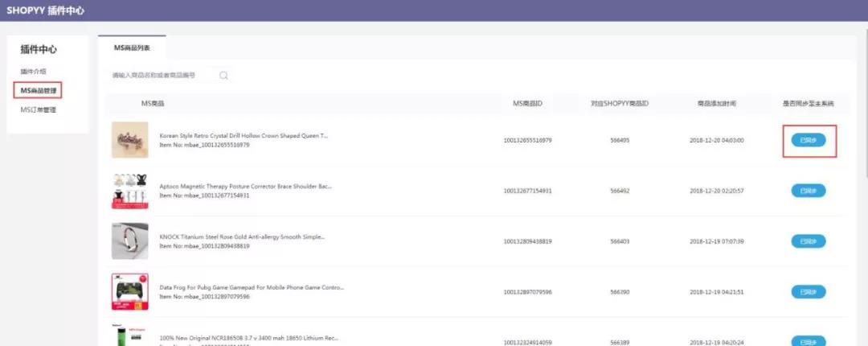Select item number mbae_100132677154931
This screenshot has height=346, width=868.
click(x=216, y=196)
